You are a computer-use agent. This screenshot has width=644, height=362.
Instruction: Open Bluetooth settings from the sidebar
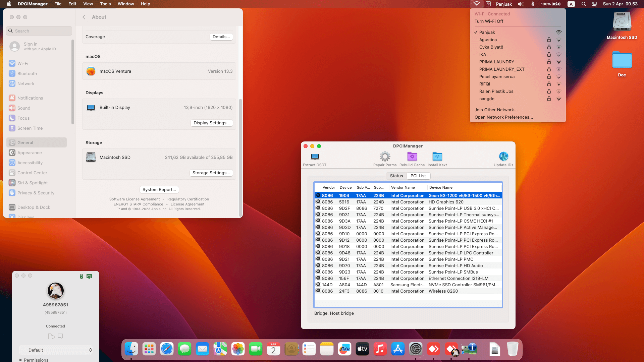click(x=27, y=73)
